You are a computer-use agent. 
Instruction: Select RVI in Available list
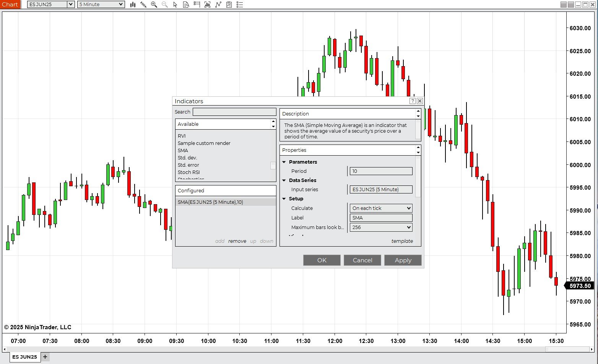click(182, 136)
